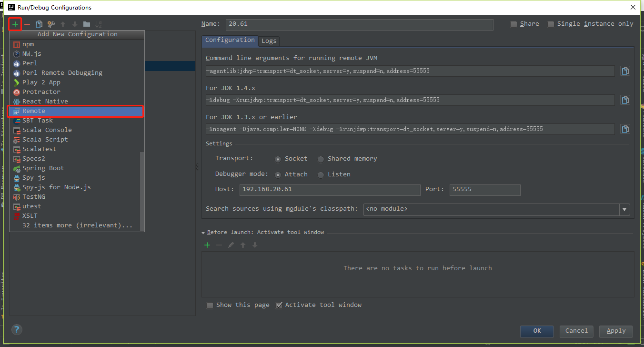Click the red Remove Configuration minus icon
This screenshot has height=347, width=644.
[27, 24]
